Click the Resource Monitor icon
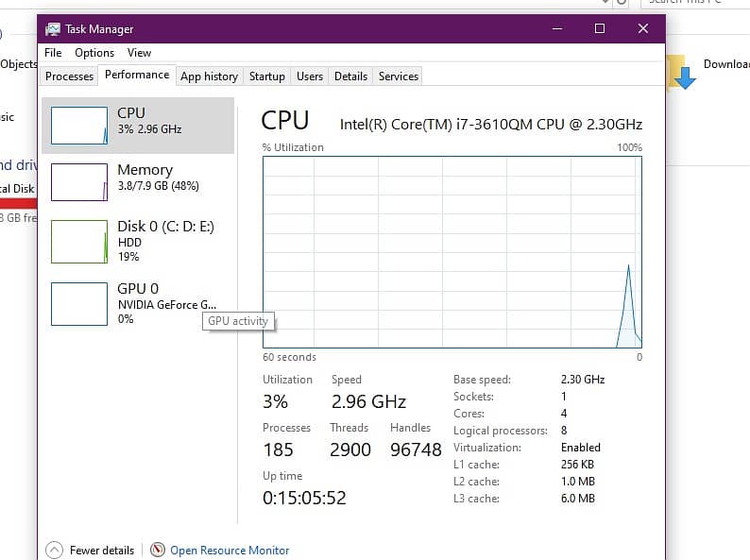The image size is (750, 560). pos(158,550)
